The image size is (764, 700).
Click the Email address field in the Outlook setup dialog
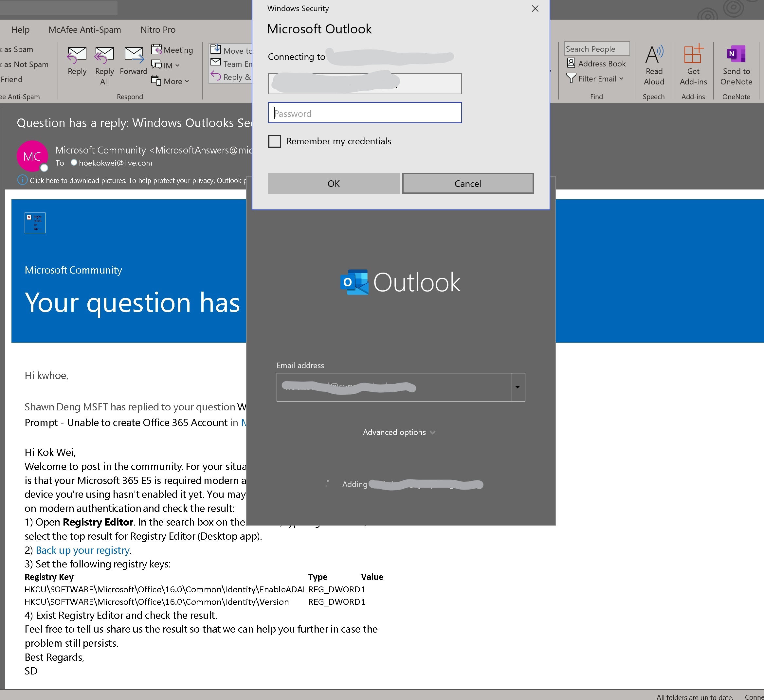coord(394,387)
